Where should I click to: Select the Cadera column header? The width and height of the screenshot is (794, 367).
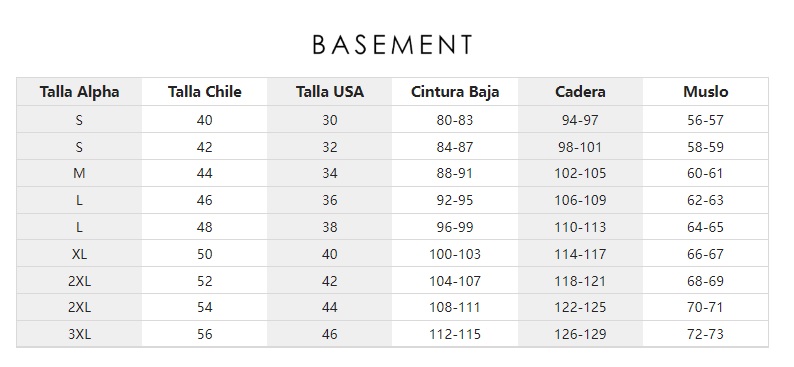pyautogui.click(x=580, y=92)
